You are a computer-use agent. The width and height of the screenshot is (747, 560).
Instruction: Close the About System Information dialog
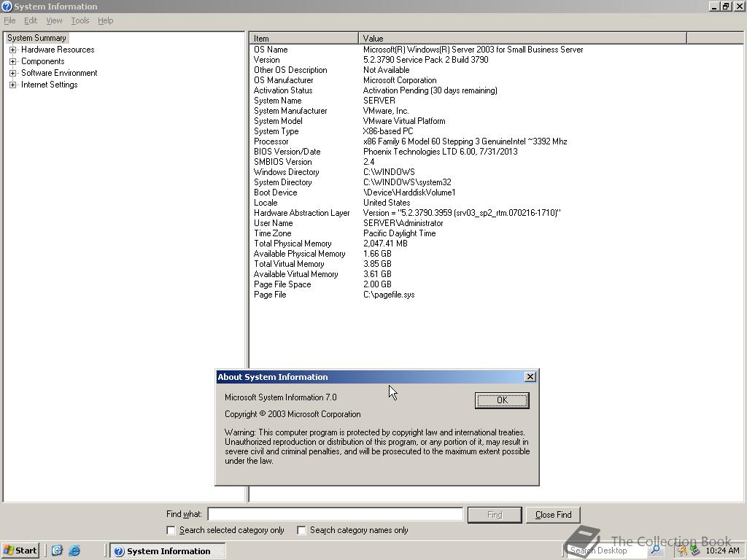pos(530,377)
